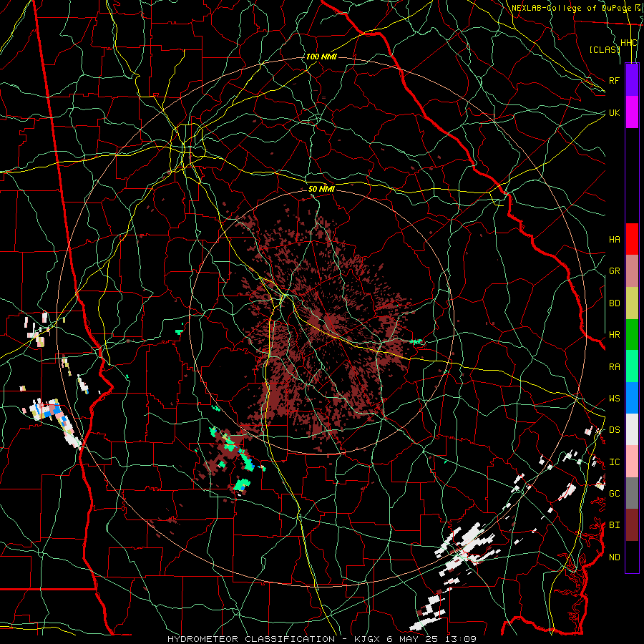The height and width of the screenshot is (644, 644).
Task: Click the HYDROMETEOR CLASSIFICATION title text
Action: 251,639
